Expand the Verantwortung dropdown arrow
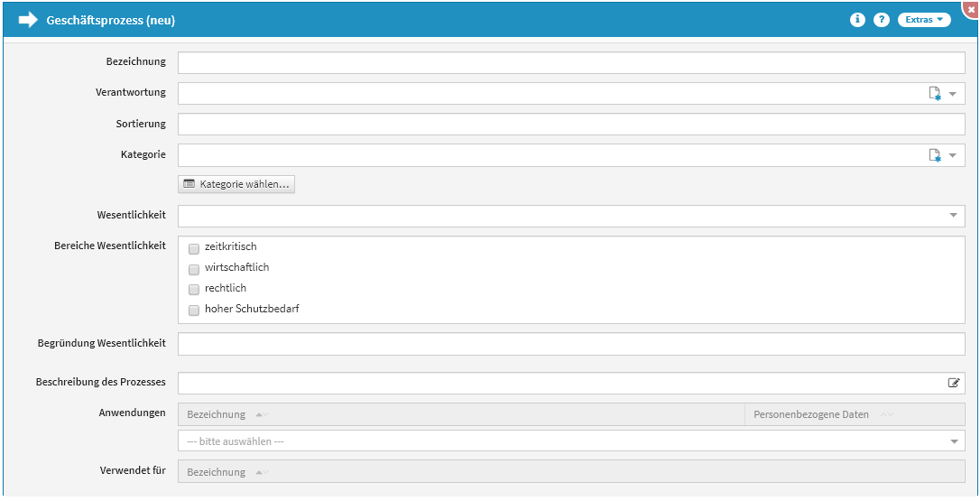980x501 pixels. tap(953, 94)
